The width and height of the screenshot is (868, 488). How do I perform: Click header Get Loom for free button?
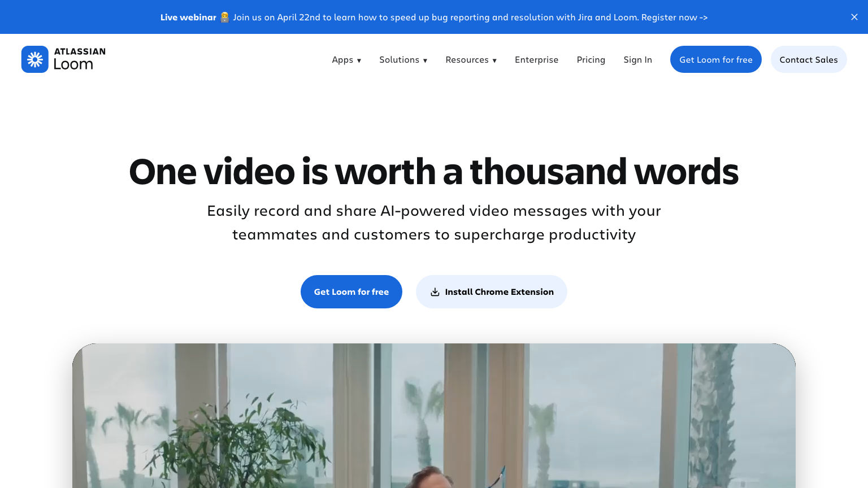pyautogui.click(x=716, y=59)
